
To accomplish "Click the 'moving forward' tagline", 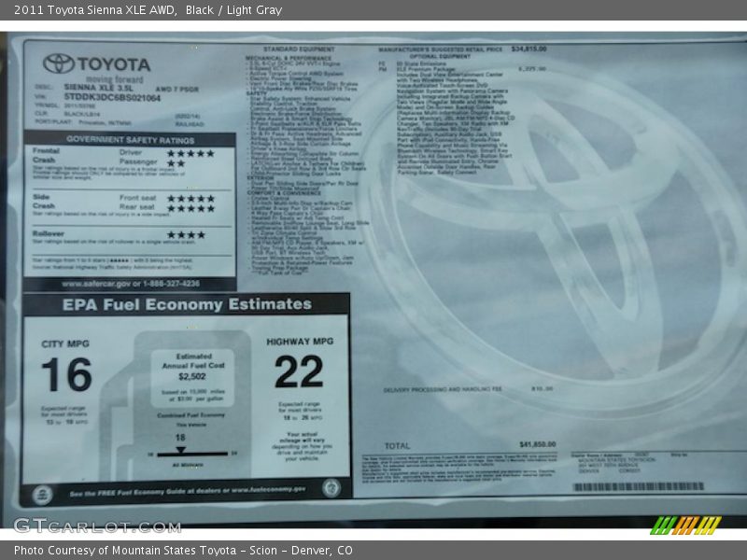I will click(x=114, y=79).
